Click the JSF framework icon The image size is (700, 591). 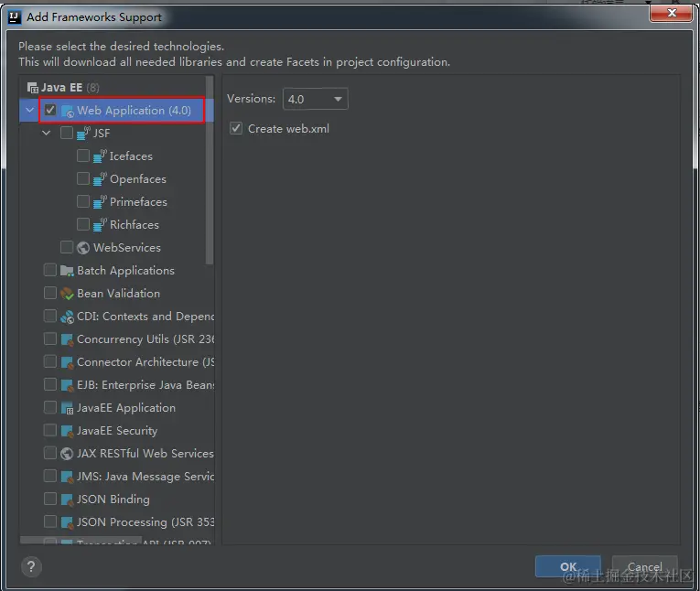(x=83, y=133)
